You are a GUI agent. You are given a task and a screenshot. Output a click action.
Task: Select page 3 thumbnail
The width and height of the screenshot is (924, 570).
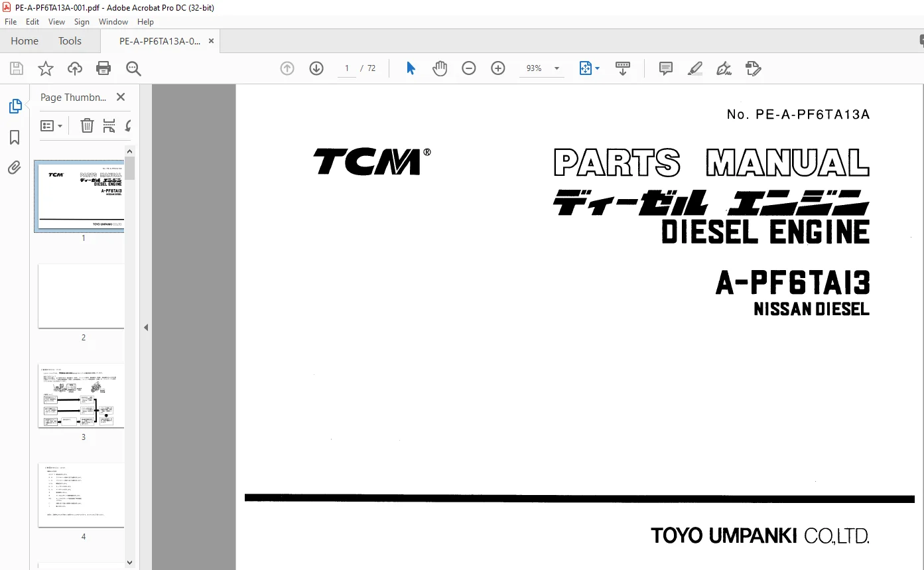click(81, 395)
